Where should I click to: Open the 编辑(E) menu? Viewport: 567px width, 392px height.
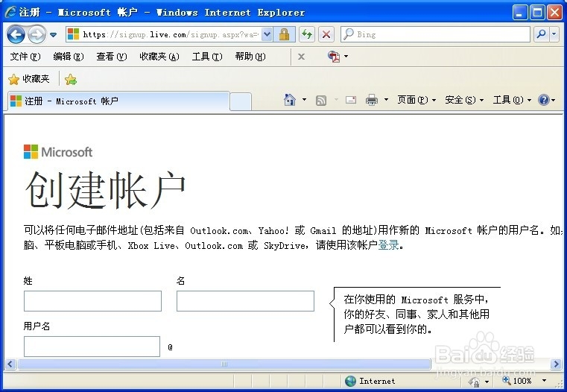coord(69,57)
